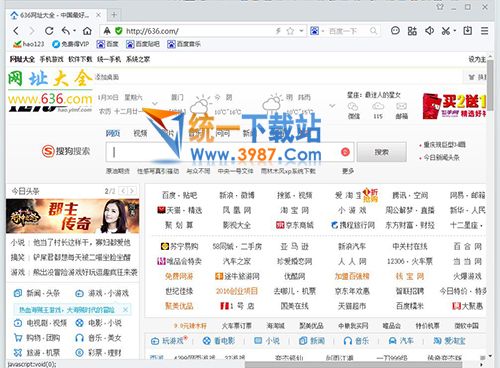This screenshot has height=368, width=500.
Task: Select the 视频 search tab
Action: pos(140,133)
